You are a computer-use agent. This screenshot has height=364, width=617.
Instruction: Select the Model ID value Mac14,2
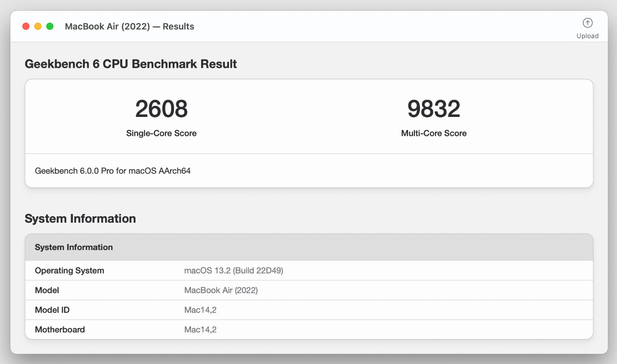tap(200, 310)
